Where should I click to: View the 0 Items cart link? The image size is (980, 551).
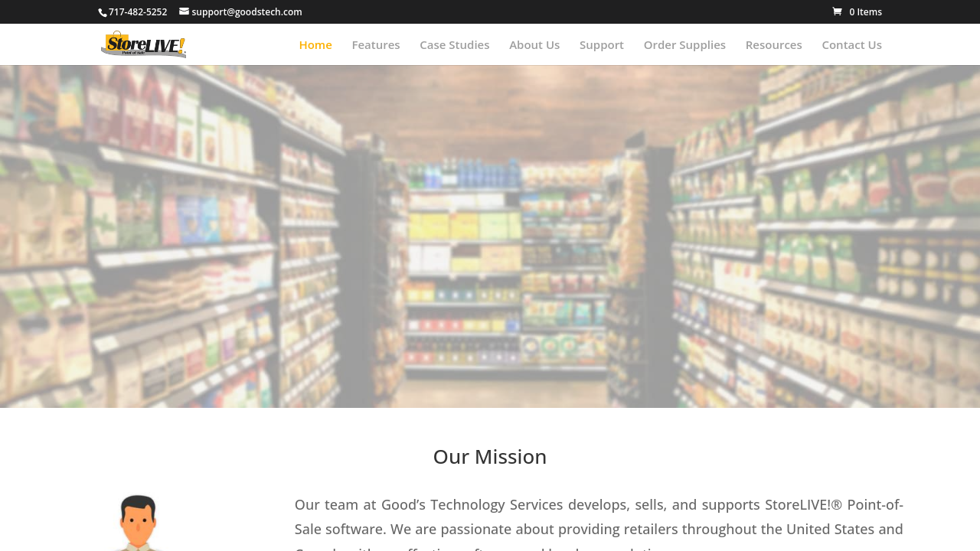[865, 11]
